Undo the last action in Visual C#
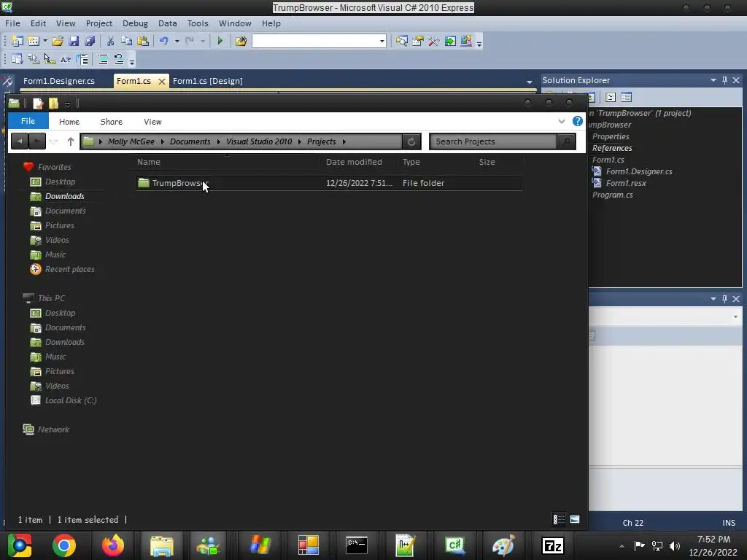The height and width of the screenshot is (560, 747). click(164, 41)
